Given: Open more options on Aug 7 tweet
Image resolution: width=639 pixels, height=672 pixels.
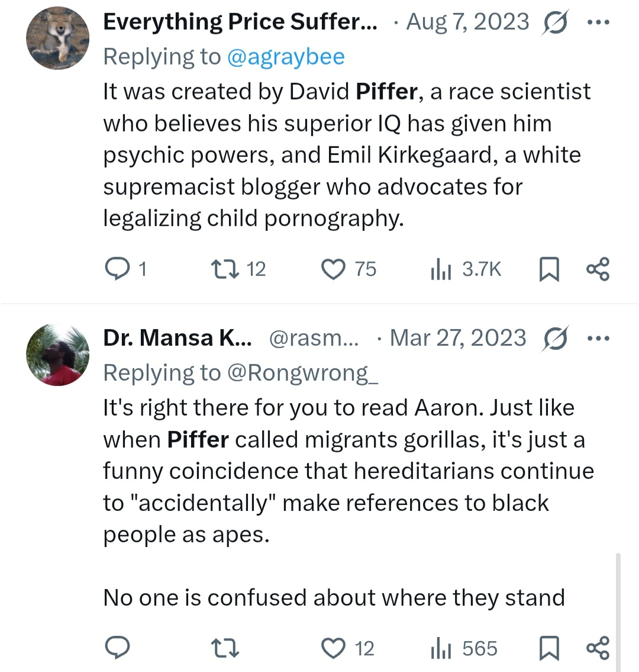Looking at the screenshot, I should coord(598,22).
